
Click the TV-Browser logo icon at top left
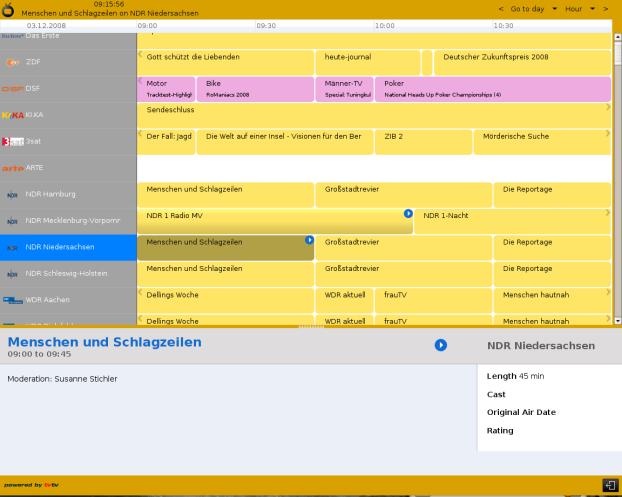tap(8, 10)
